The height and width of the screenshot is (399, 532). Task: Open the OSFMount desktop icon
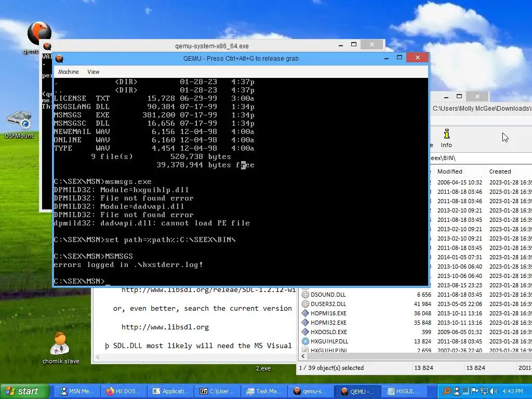19,120
